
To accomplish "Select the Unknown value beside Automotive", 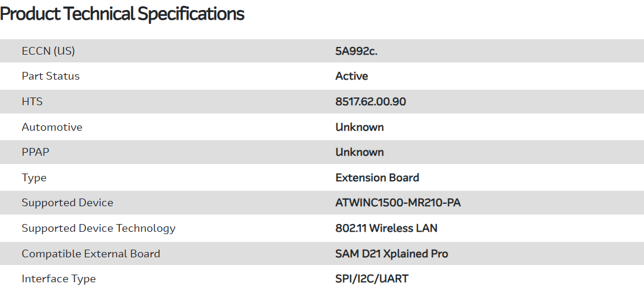I will pyautogui.click(x=359, y=127).
